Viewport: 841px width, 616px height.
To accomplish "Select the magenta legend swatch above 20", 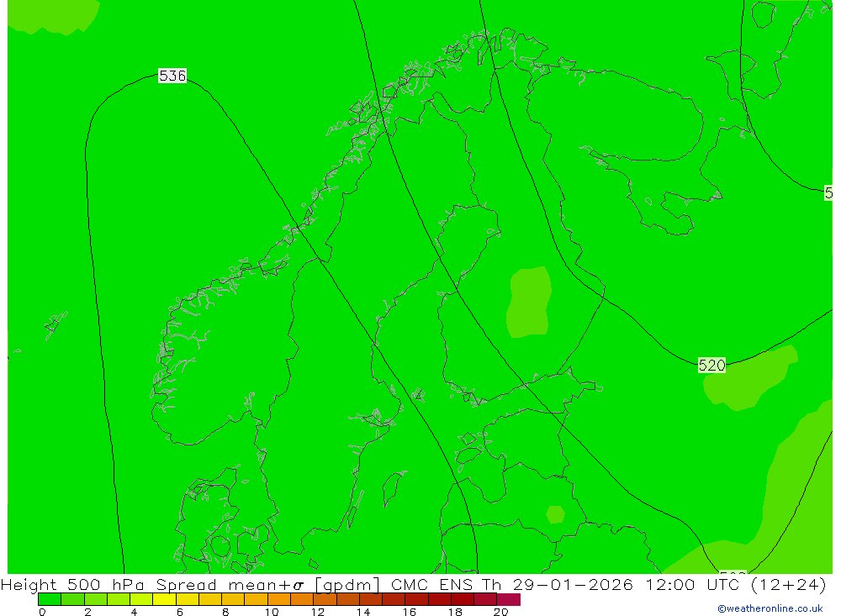I will [509, 599].
